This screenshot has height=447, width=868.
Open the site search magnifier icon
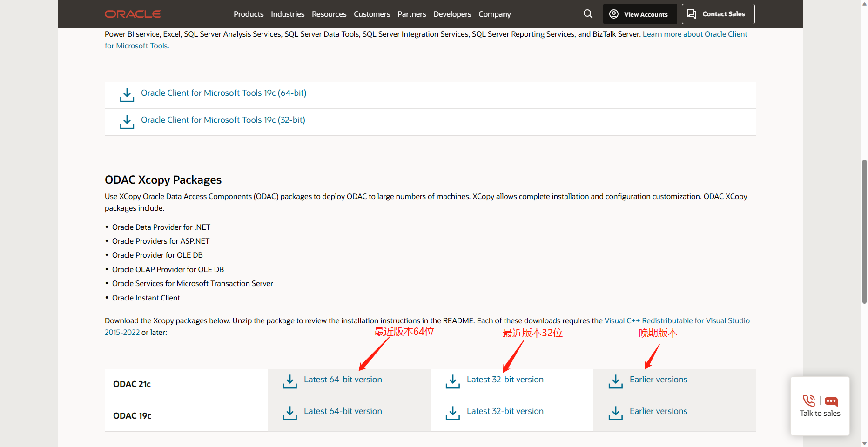point(588,14)
